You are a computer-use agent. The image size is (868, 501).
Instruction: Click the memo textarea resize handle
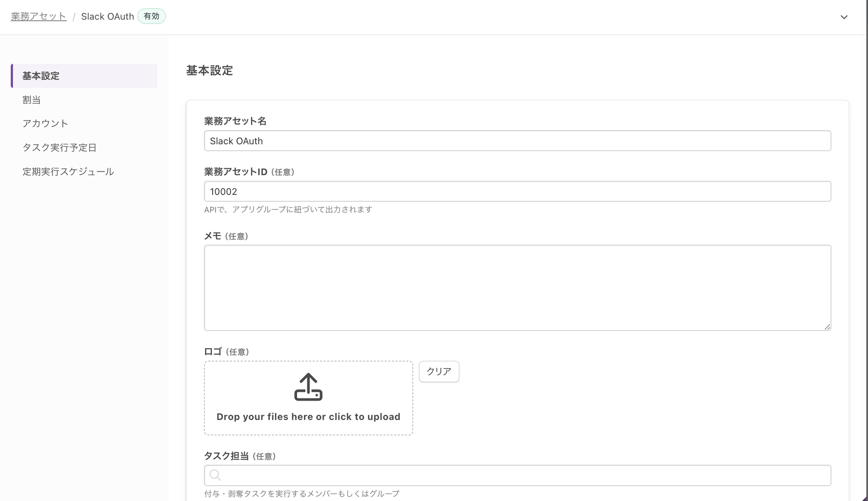pyautogui.click(x=827, y=327)
